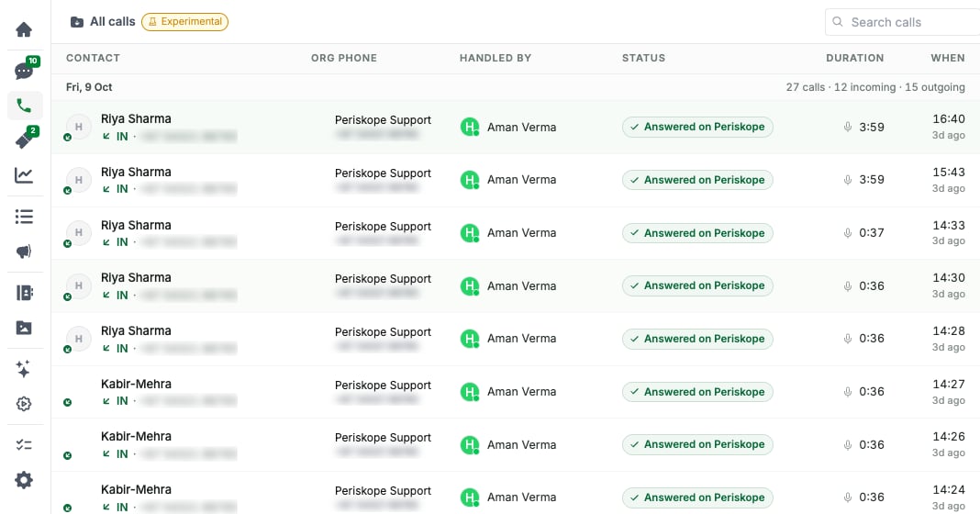Click the WHEN column header
Screen dimensions: 980x514
(x=948, y=58)
